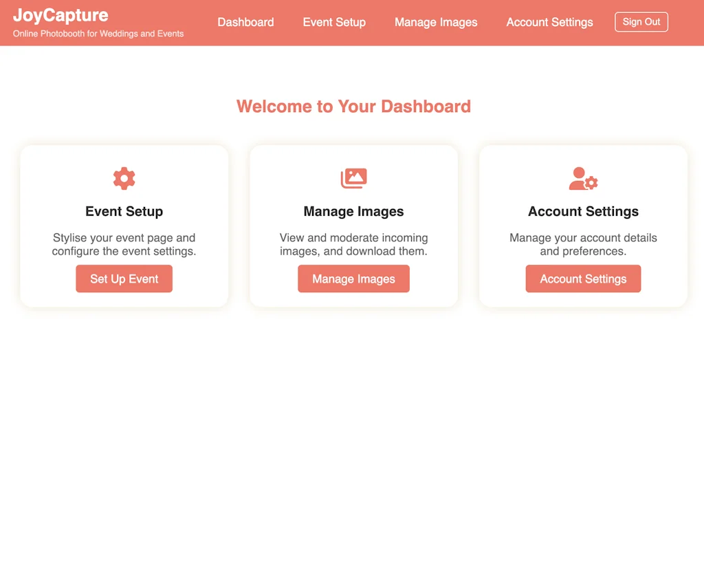Select Manage Images in the top navigation
704x588 pixels.
pyautogui.click(x=436, y=22)
